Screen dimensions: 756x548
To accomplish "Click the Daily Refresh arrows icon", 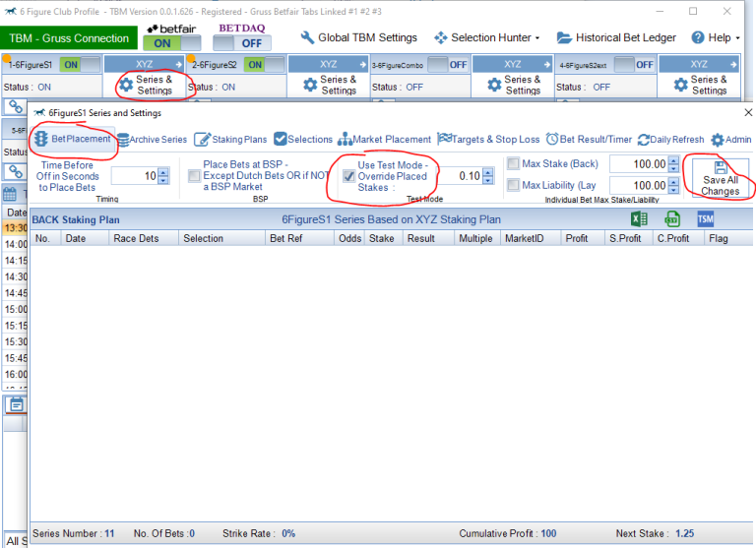I will click(x=645, y=140).
